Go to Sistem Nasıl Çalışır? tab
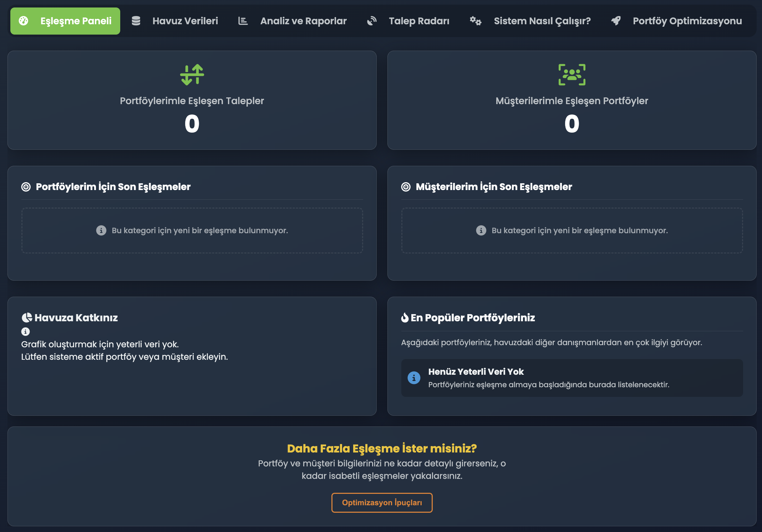The width and height of the screenshot is (762, 532). [x=530, y=21]
